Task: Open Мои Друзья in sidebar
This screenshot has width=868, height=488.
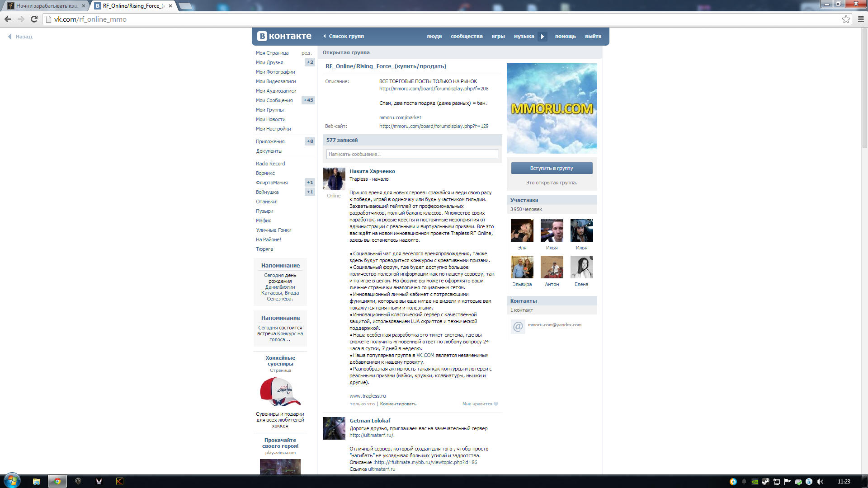Action: pyautogui.click(x=269, y=62)
